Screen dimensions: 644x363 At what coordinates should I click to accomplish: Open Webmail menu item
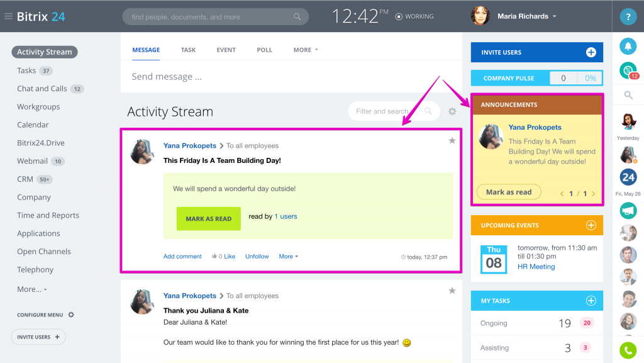pyautogui.click(x=33, y=161)
